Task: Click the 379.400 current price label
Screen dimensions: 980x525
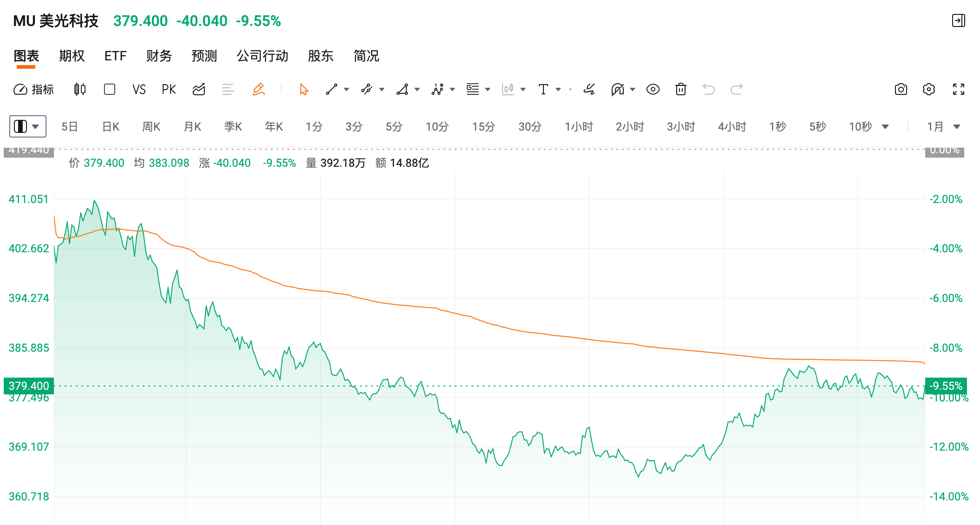Action: [29, 386]
